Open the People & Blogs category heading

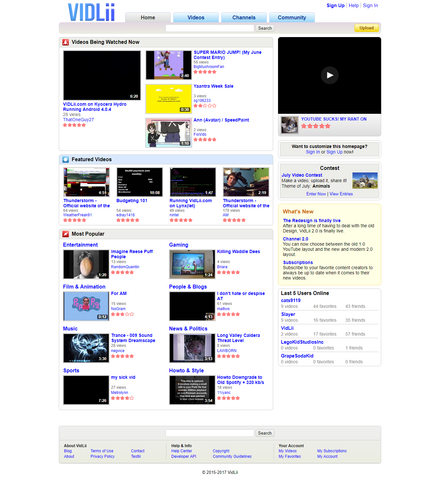tap(188, 287)
